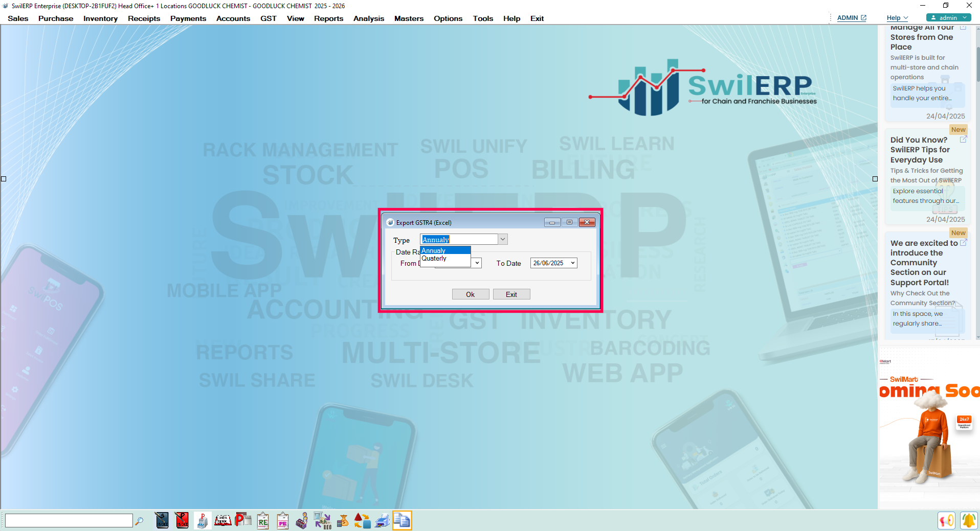Click the magnifier search icon
The height and width of the screenshot is (531, 980).
pos(139,521)
